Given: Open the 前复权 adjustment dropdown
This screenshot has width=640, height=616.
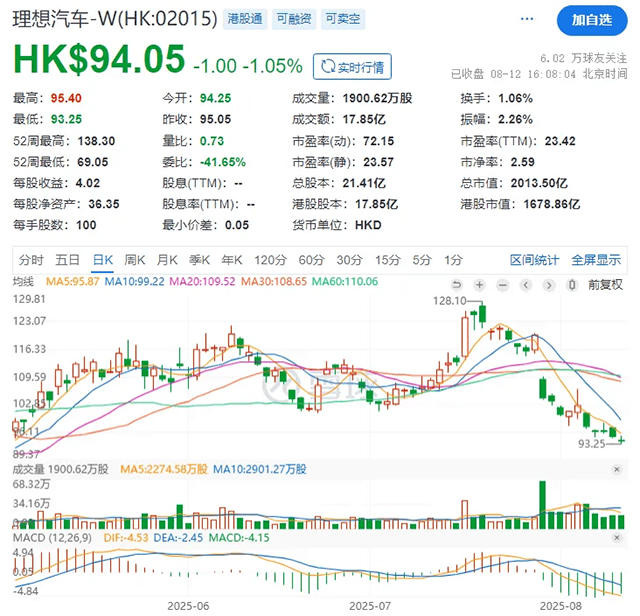Looking at the screenshot, I should 605,285.
